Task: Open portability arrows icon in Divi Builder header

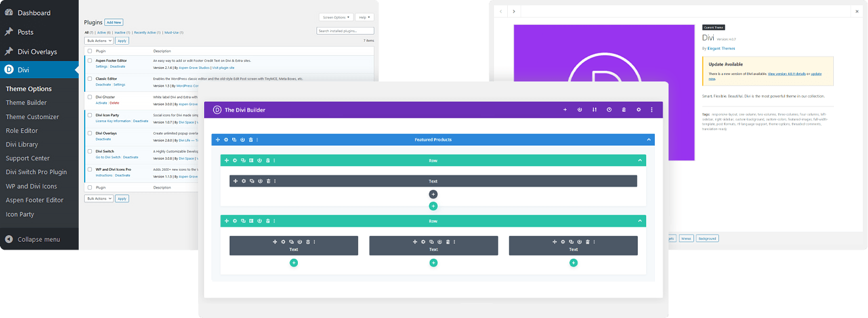Action: pyautogui.click(x=594, y=110)
